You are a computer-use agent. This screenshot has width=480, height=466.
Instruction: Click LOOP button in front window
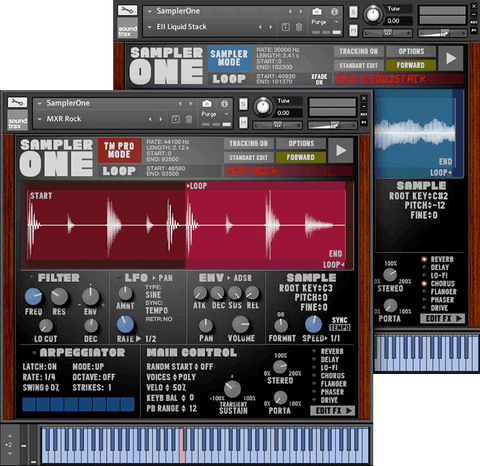119,171
